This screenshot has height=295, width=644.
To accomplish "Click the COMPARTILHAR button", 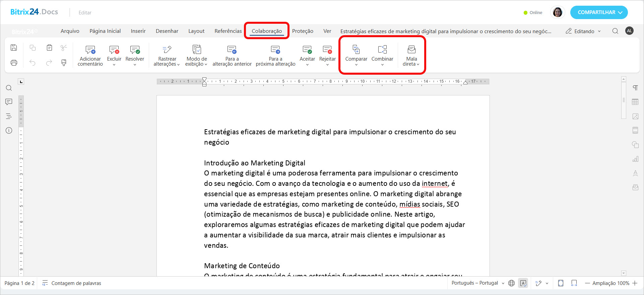I will [599, 12].
